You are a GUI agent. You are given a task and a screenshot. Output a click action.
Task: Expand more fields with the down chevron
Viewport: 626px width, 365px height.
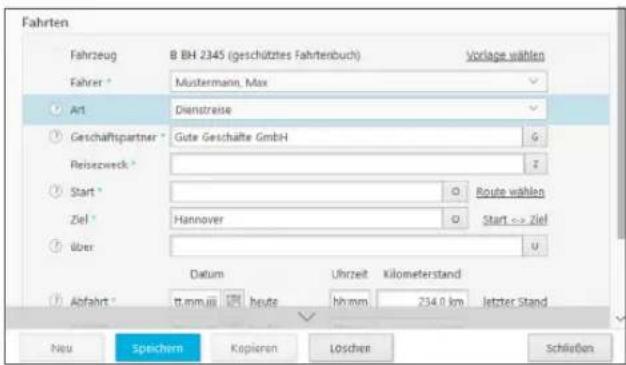point(307,317)
